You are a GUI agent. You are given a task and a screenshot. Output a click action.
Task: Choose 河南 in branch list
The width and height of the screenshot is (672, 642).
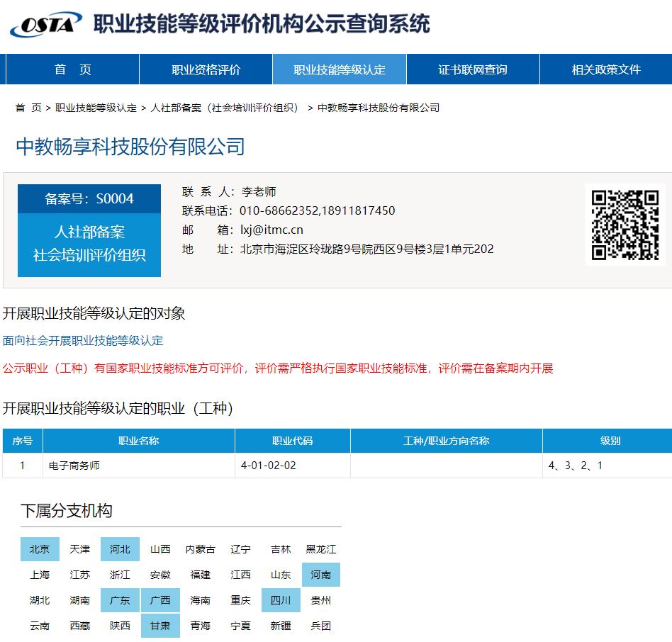click(x=320, y=575)
